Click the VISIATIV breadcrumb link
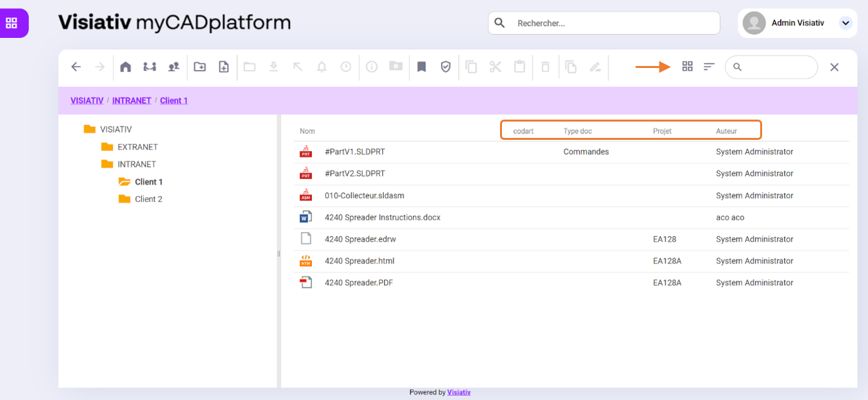The height and width of the screenshot is (400, 868). click(87, 101)
